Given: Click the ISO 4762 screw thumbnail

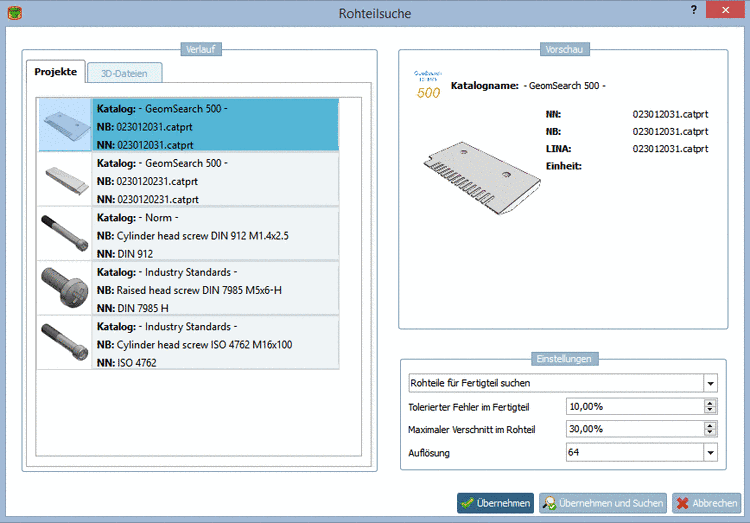Looking at the screenshot, I should (x=65, y=343).
